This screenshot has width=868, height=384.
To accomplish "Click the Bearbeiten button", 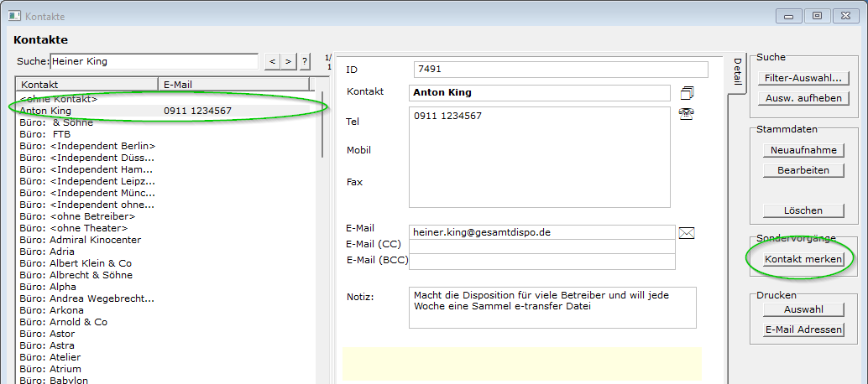I will [x=803, y=170].
